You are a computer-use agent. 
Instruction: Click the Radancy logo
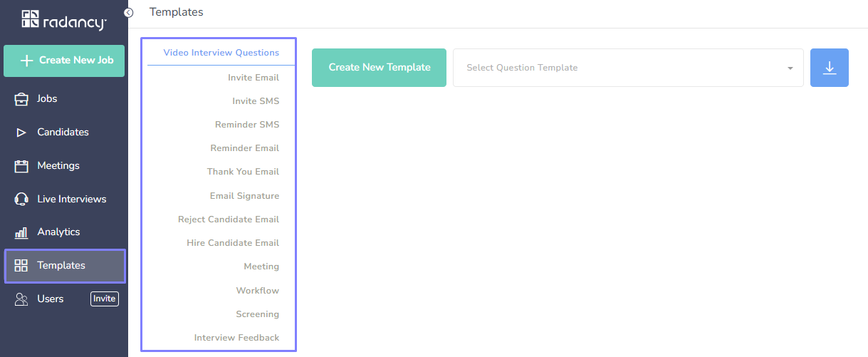(64, 20)
